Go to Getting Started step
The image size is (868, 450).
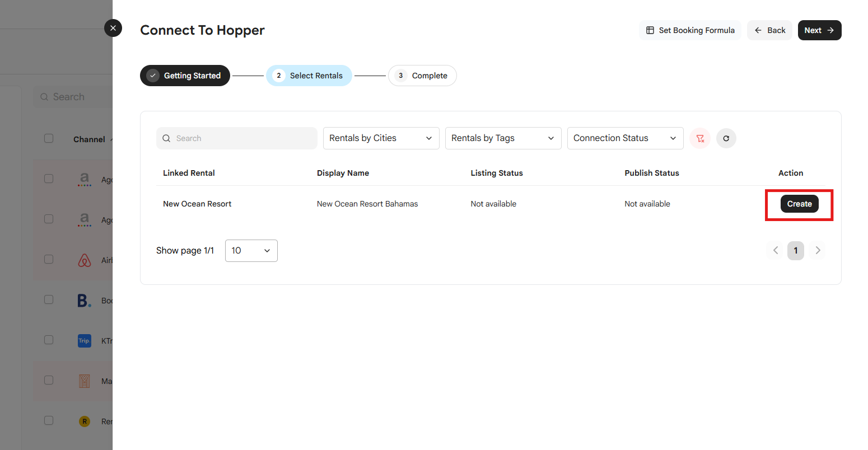pyautogui.click(x=185, y=76)
